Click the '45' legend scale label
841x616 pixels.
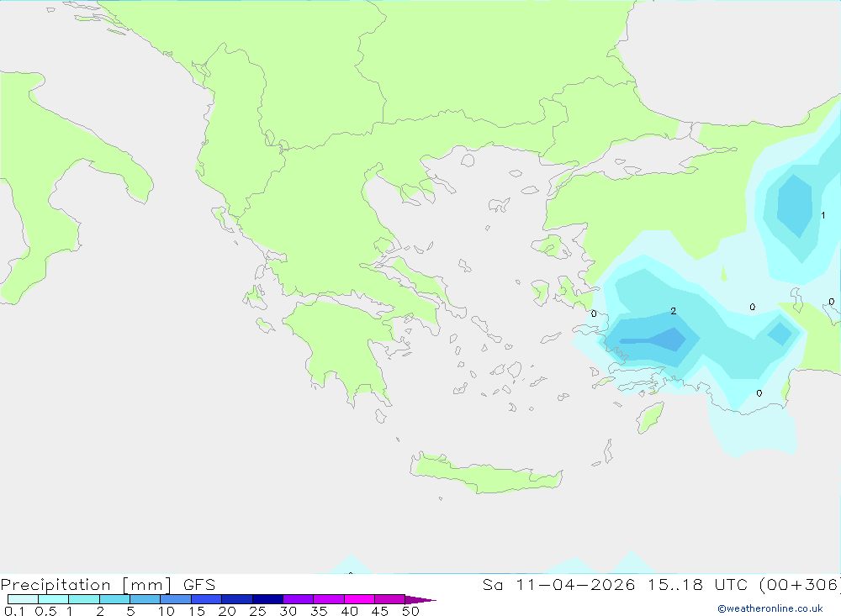(x=380, y=611)
